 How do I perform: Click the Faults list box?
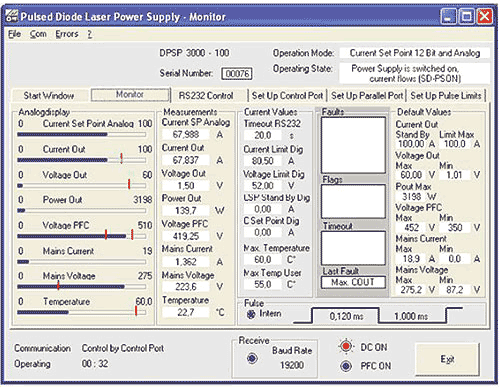353,145
